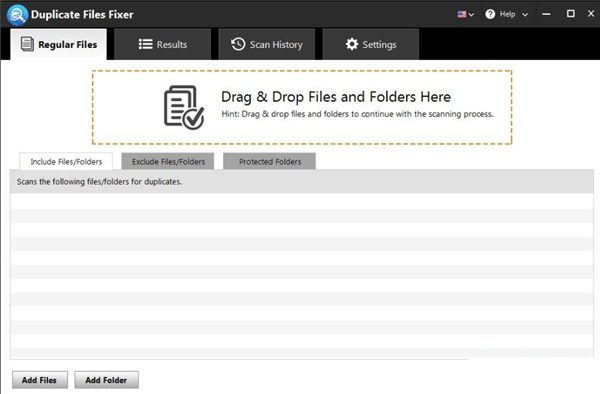Open the language flag dropdown
The height and width of the screenshot is (394, 600).
[x=466, y=15]
